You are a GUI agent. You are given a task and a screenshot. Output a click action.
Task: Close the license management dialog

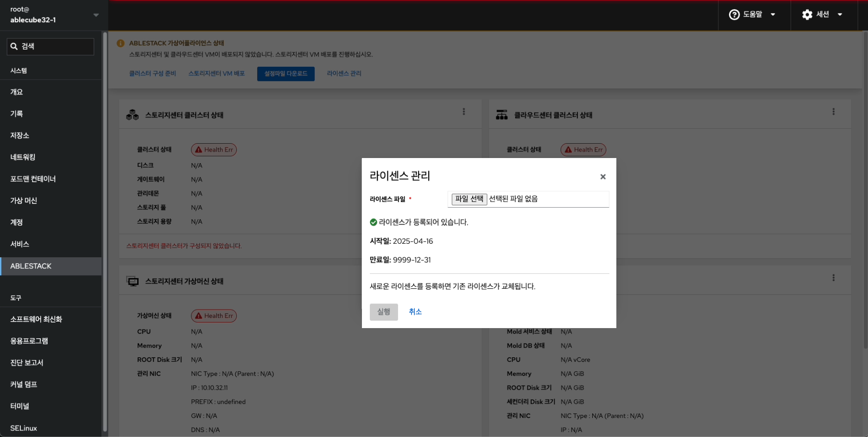pyautogui.click(x=602, y=177)
